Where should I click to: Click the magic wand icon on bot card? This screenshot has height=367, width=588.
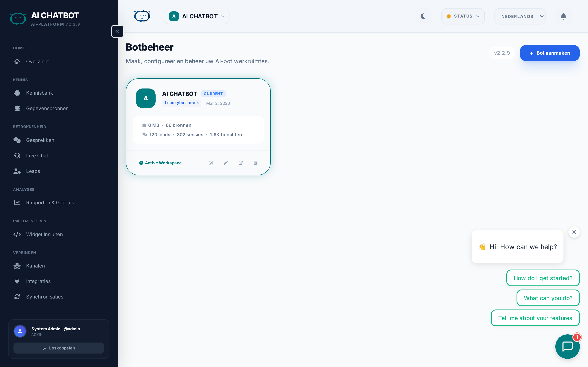(x=211, y=163)
